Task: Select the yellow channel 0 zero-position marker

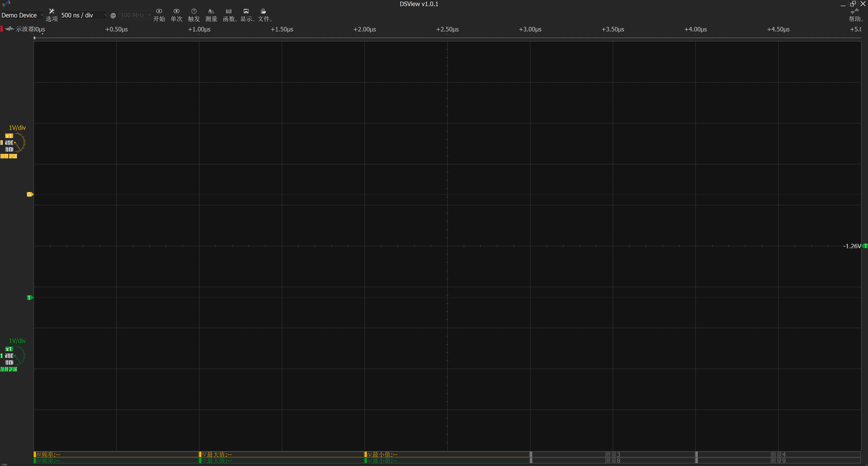Action: (x=30, y=194)
